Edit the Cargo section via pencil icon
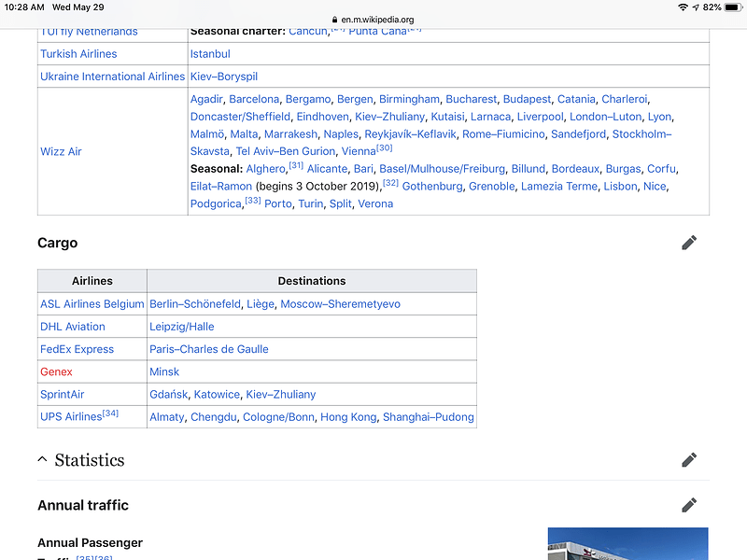 (x=689, y=243)
